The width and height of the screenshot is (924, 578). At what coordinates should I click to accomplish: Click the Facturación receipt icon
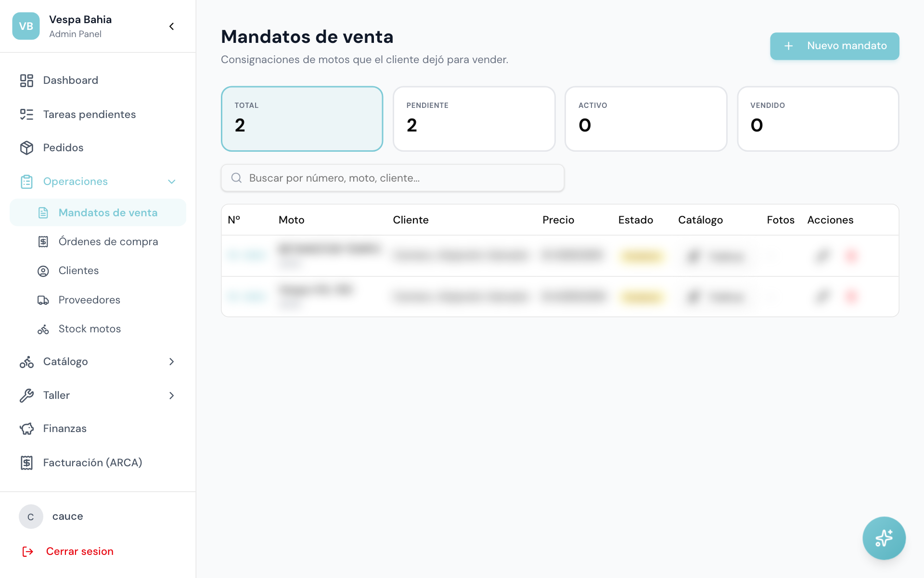[26, 463]
